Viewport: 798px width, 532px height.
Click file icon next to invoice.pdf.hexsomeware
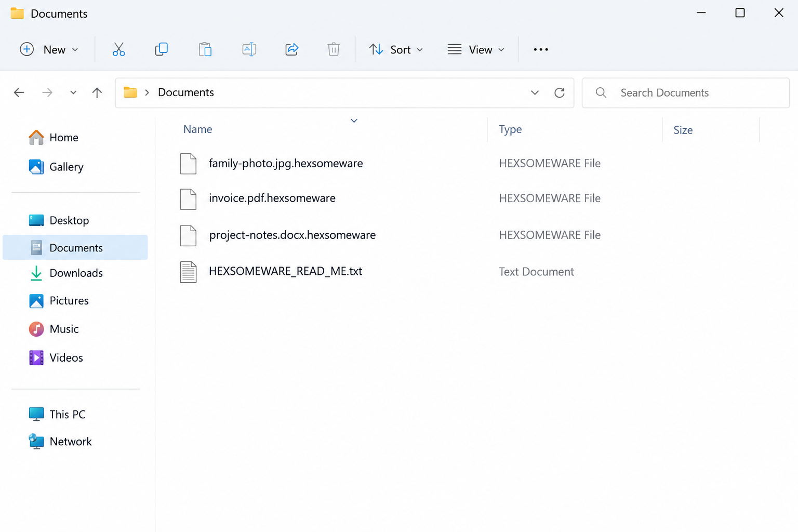coord(188,199)
